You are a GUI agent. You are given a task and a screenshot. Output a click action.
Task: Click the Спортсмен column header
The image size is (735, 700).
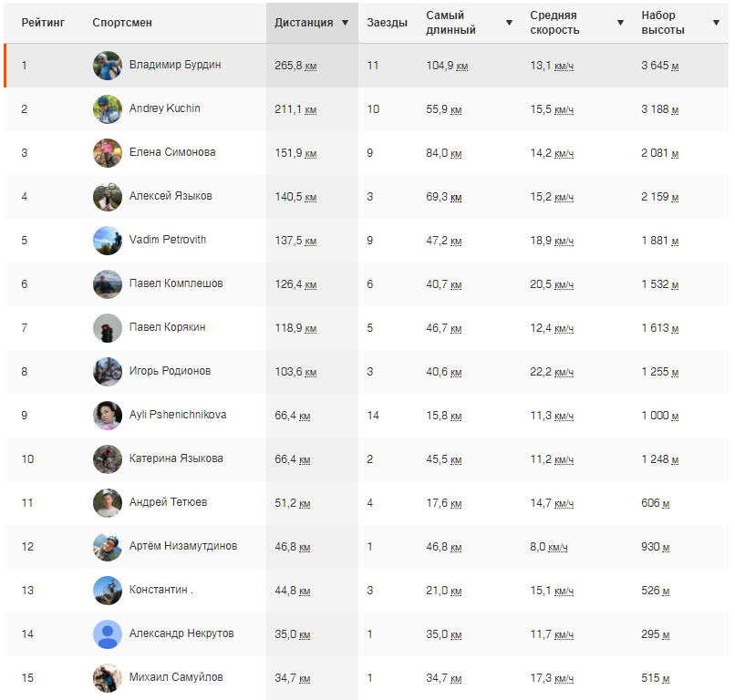pyautogui.click(x=122, y=23)
